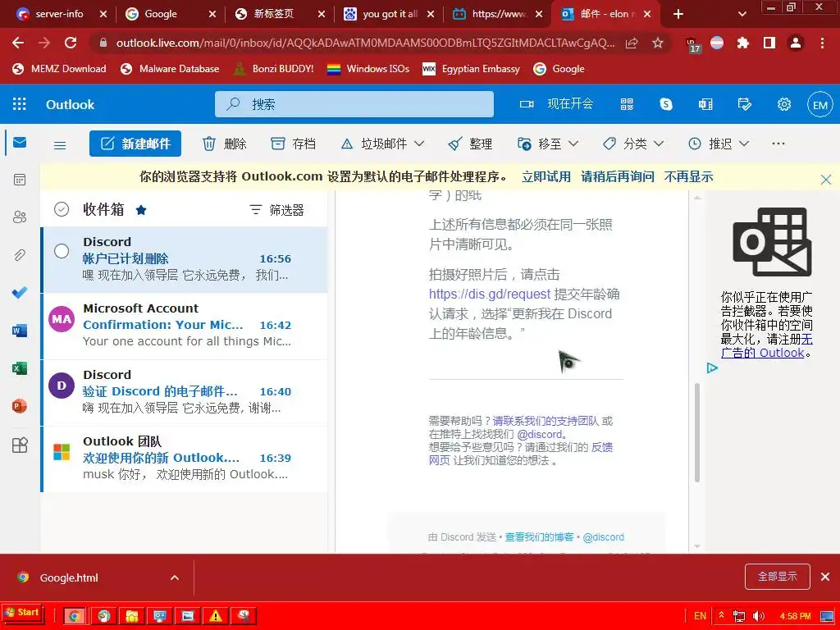Image resolution: width=840 pixels, height=630 pixels.
Task: Open Windows ISOs bookmark
Action: point(368,69)
